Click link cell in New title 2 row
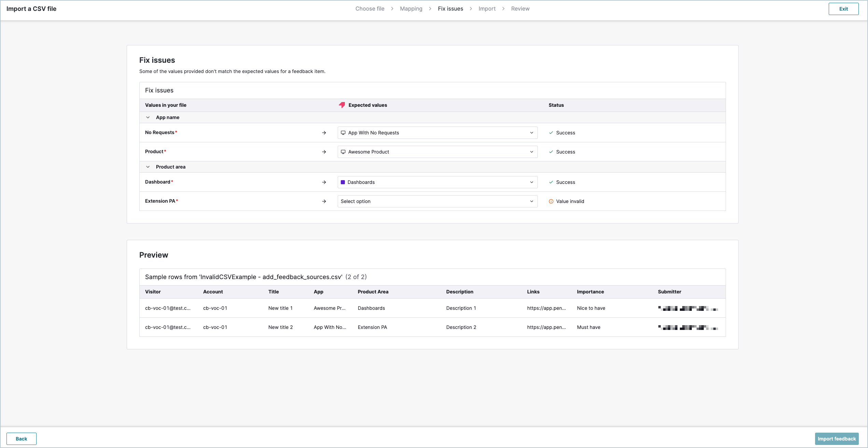 (x=546, y=327)
